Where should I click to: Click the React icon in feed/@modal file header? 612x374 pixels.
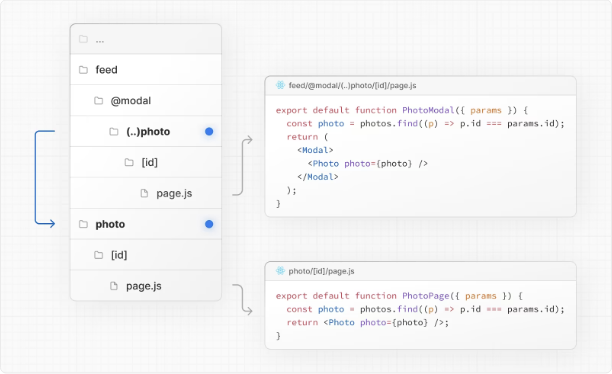pyautogui.click(x=280, y=85)
